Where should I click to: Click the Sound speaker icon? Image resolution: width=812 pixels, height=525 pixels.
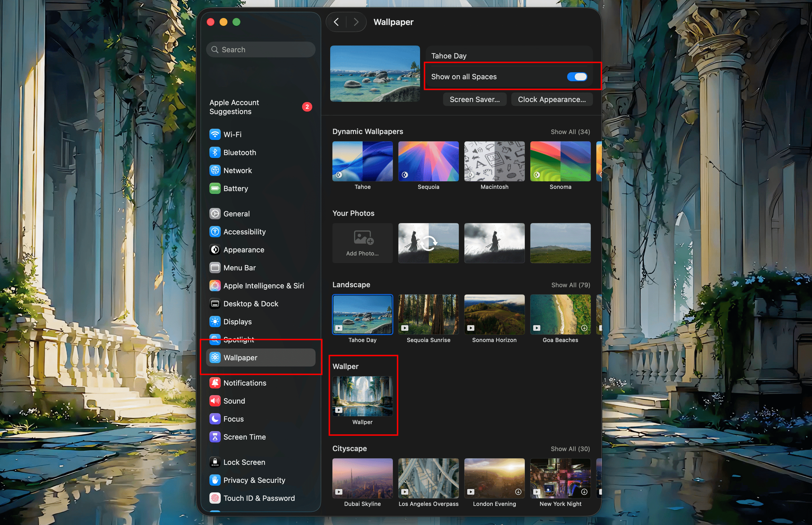[215, 401]
